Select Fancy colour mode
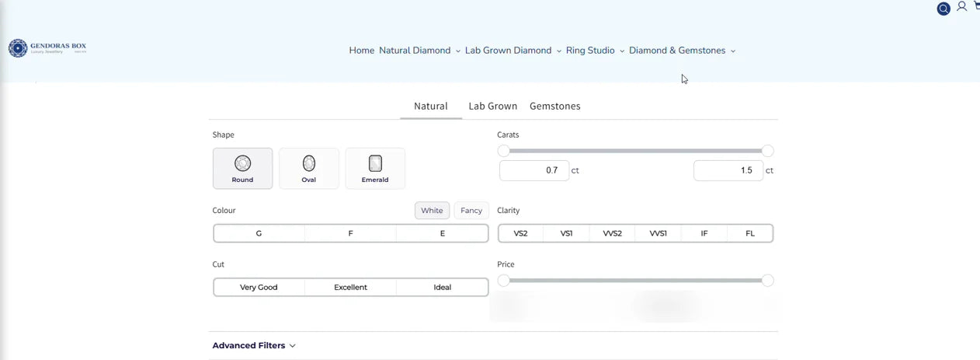Screen dimensions: 980x360 click(x=471, y=211)
